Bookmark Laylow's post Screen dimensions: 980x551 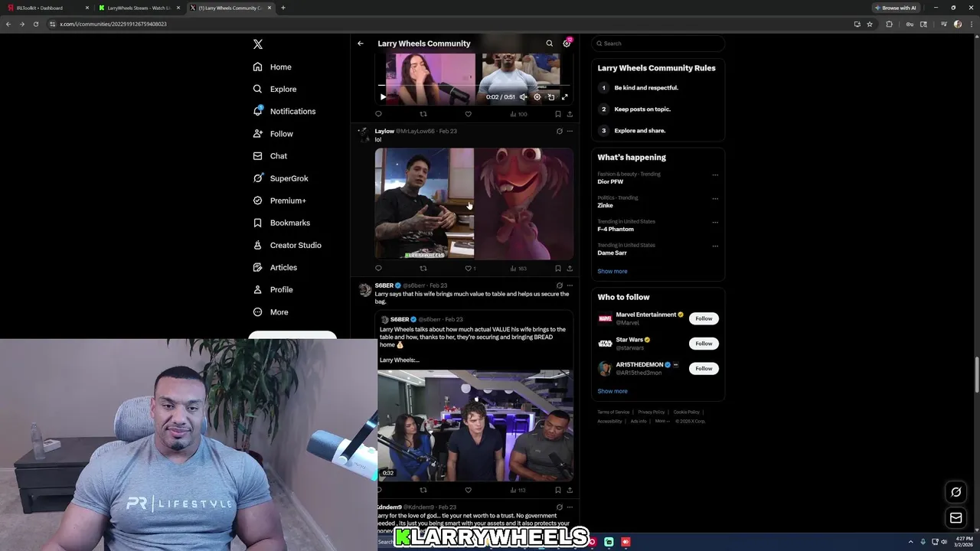click(557, 269)
